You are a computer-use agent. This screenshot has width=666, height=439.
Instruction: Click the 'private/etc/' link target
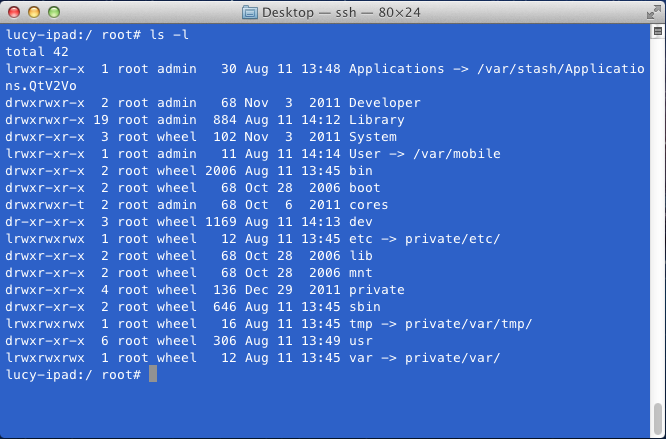click(452, 239)
